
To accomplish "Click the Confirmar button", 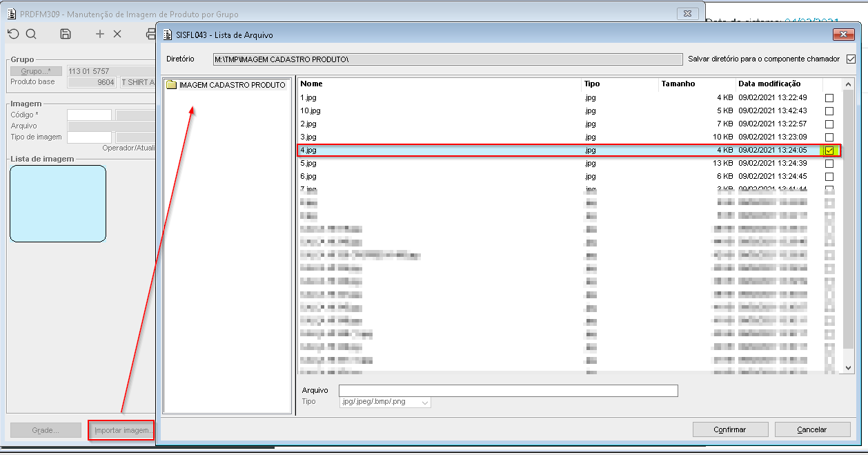I will coord(730,429).
